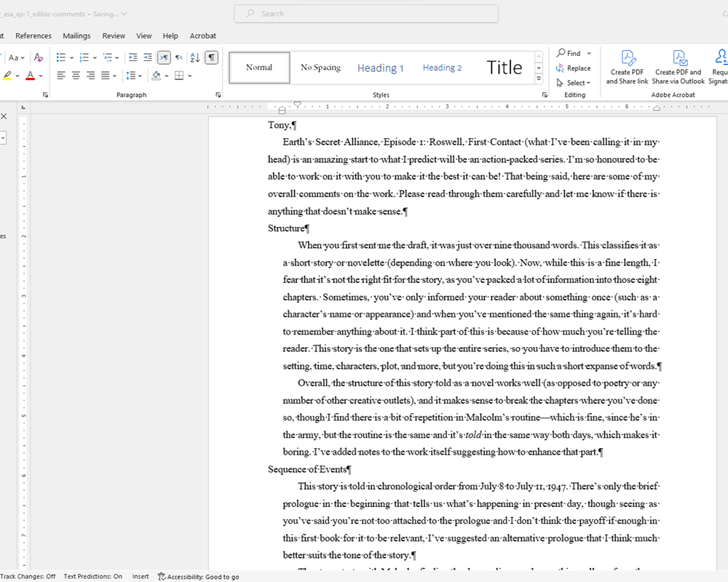The image size is (728, 582).
Task: Expand the Numbering dropdown arrow
Action: (95, 58)
